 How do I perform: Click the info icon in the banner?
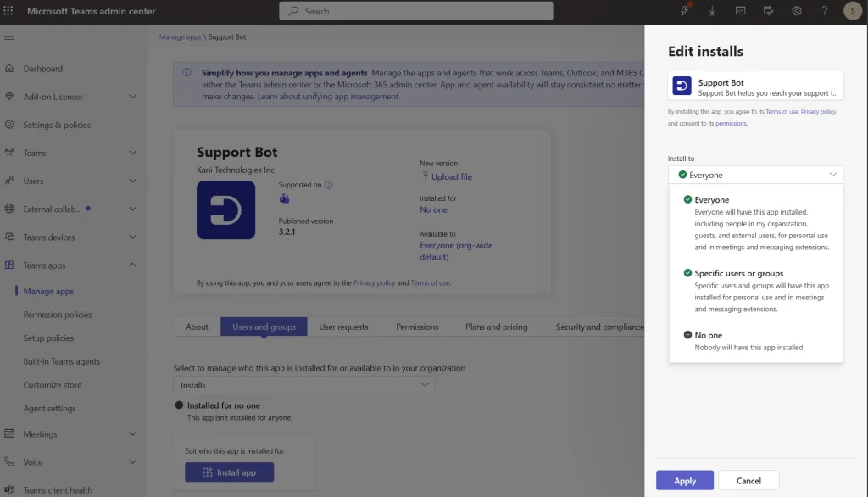click(187, 73)
